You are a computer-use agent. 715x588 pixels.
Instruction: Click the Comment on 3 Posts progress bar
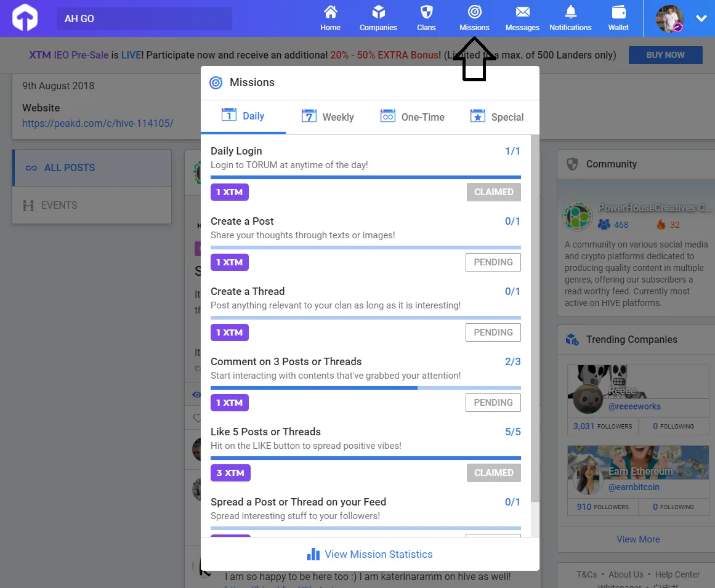click(x=366, y=388)
